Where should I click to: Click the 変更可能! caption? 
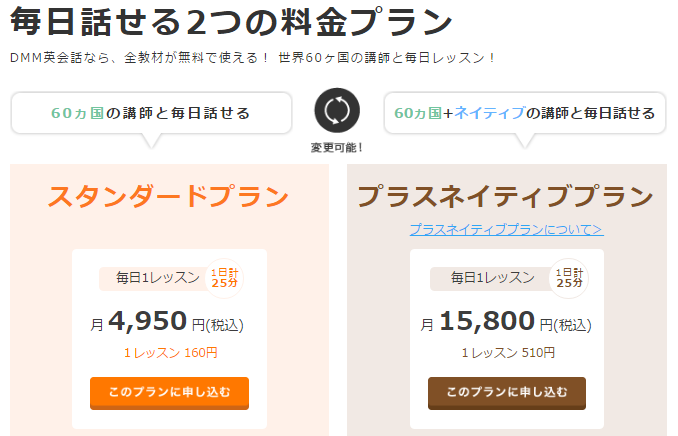tap(337, 147)
